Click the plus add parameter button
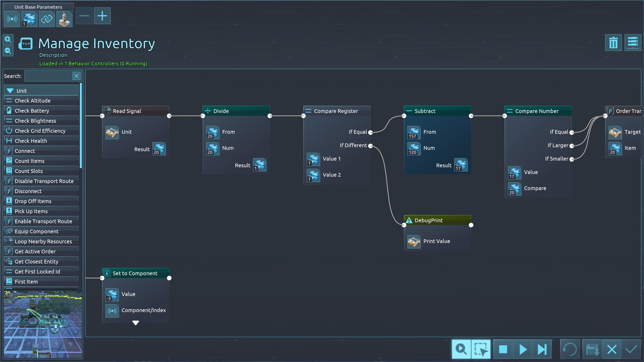 click(102, 16)
